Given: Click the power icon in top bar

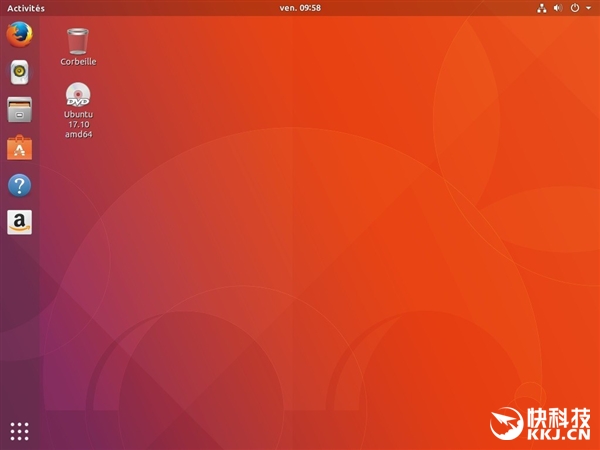Looking at the screenshot, I should [575, 8].
